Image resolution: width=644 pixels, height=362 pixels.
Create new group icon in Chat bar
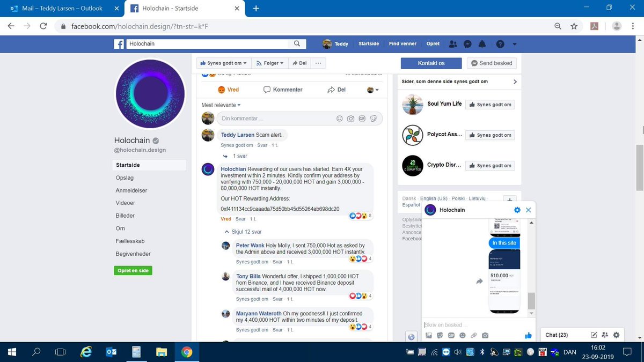click(605, 335)
